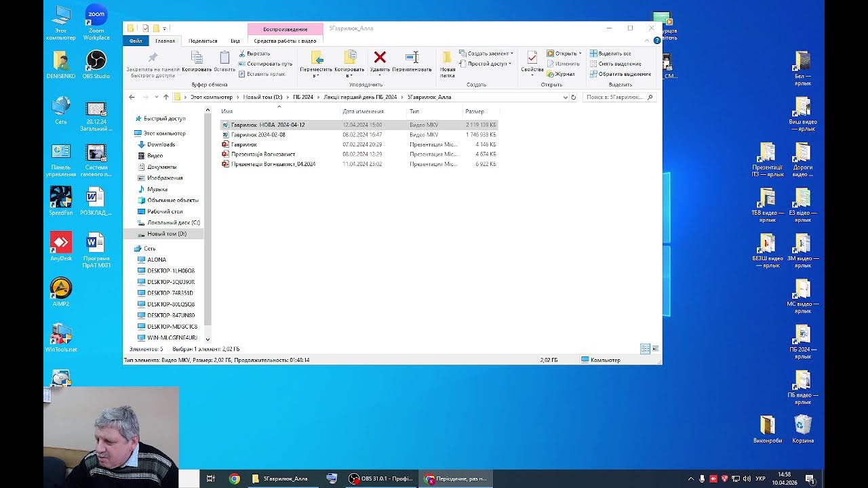The width and height of the screenshot is (868, 488).
Task: Open AnyDesk desktop icon
Action: click(x=61, y=246)
